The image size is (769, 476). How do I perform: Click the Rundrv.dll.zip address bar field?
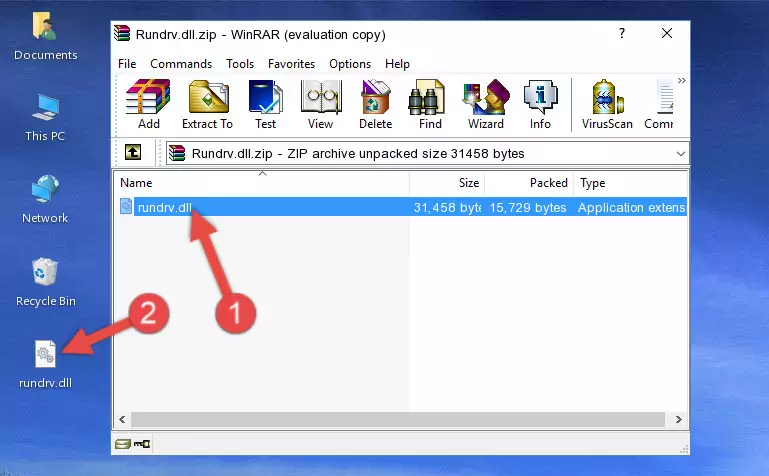coord(427,153)
